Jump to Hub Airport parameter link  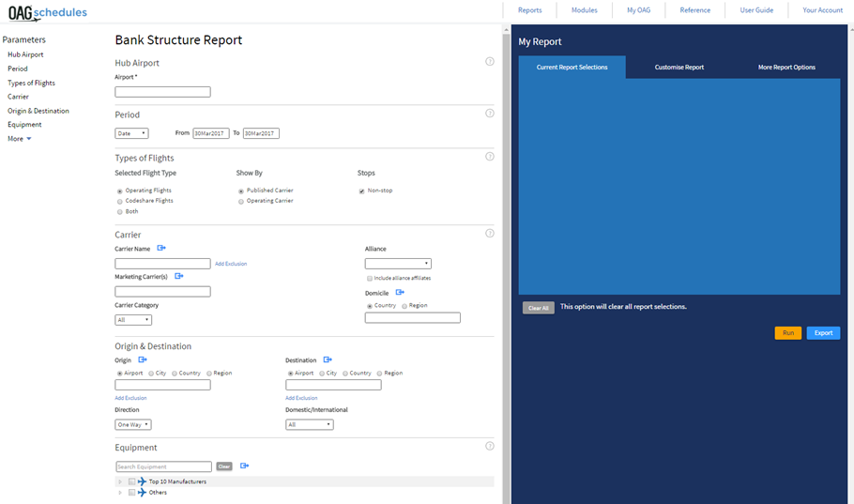pos(25,54)
